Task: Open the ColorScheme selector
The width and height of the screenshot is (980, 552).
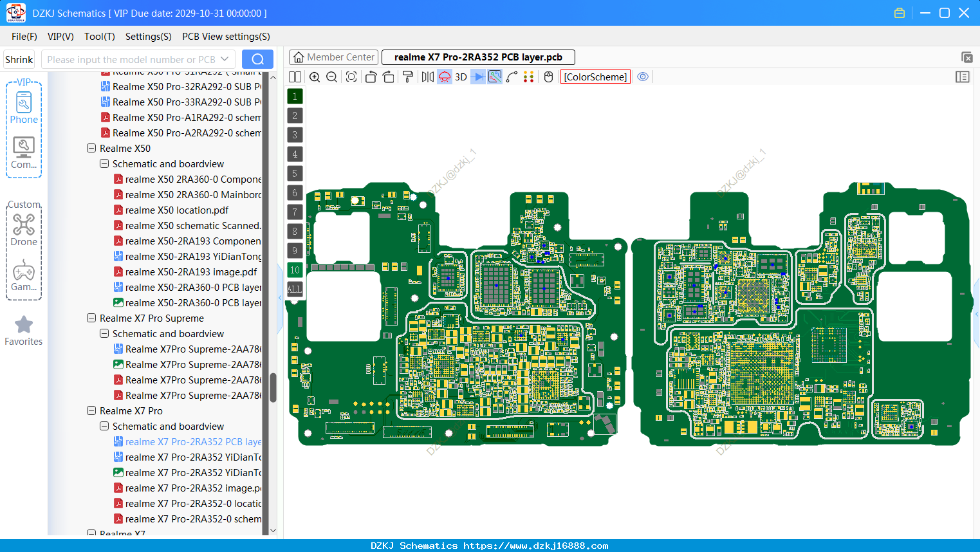Action: pos(595,77)
